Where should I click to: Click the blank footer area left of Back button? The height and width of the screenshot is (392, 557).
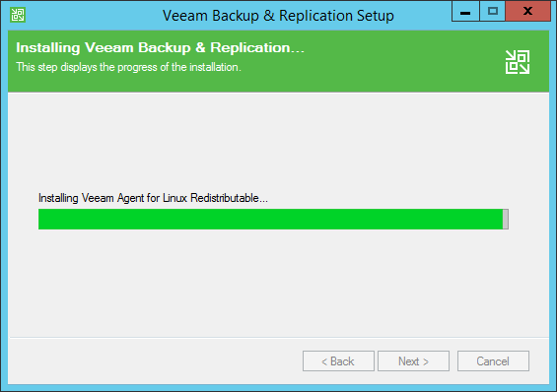[x=155, y=361]
